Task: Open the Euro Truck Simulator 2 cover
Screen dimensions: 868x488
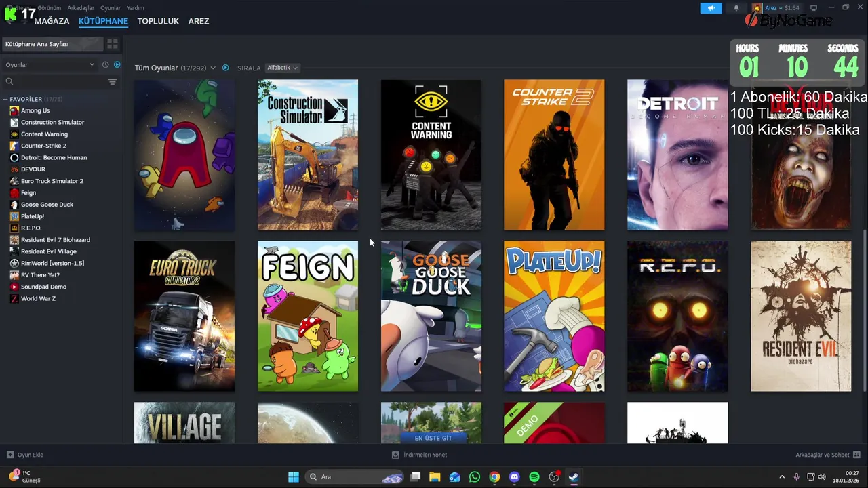Action: pos(184,317)
